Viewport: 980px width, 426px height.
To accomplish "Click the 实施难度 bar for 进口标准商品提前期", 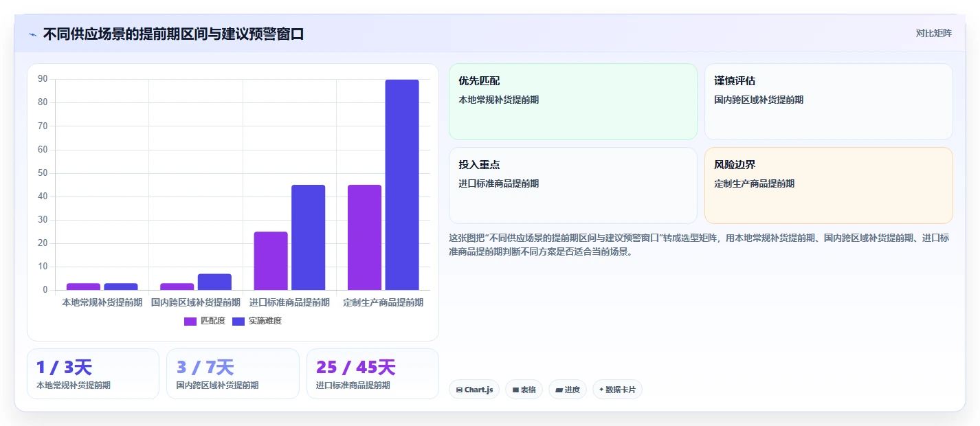I will 308,238.
